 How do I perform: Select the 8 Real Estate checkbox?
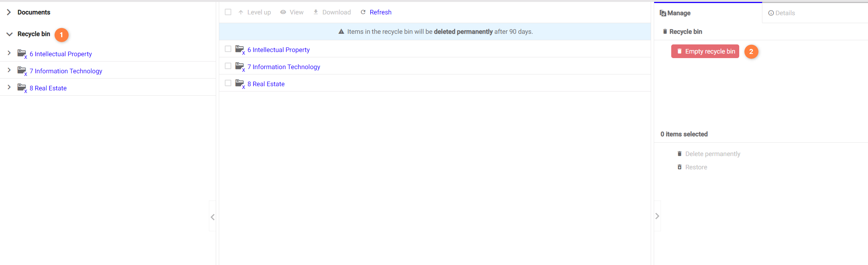(x=228, y=83)
